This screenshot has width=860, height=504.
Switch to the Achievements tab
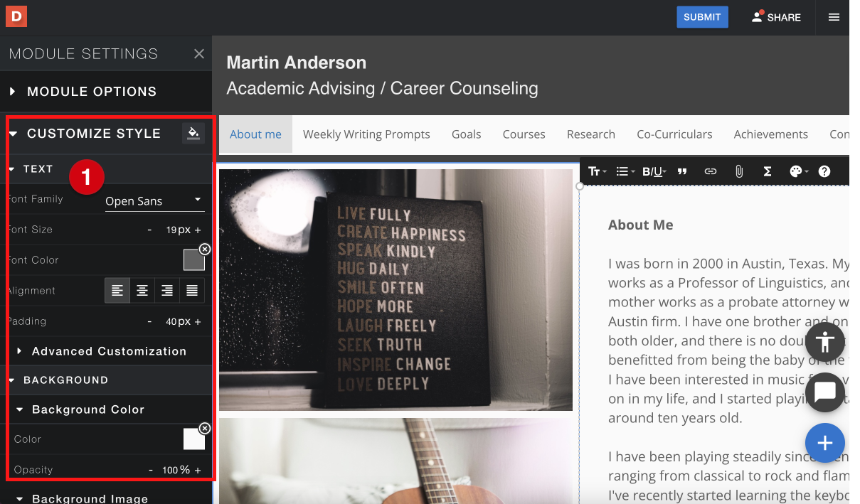[771, 134]
